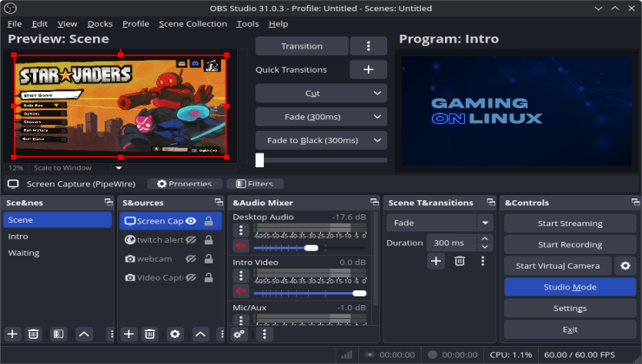Toggle lock on twitch alert source
The width and height of the screenshot is (642, 364).
209,240
